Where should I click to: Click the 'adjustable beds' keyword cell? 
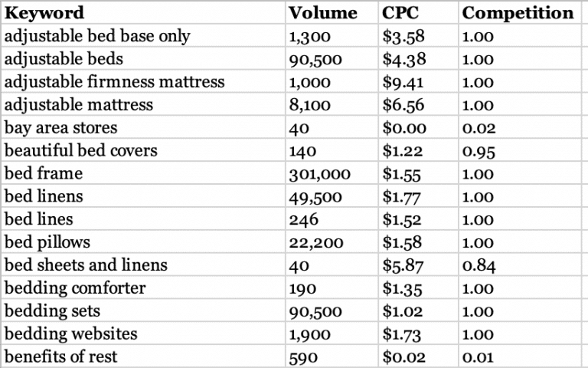(x=143, y=58)
